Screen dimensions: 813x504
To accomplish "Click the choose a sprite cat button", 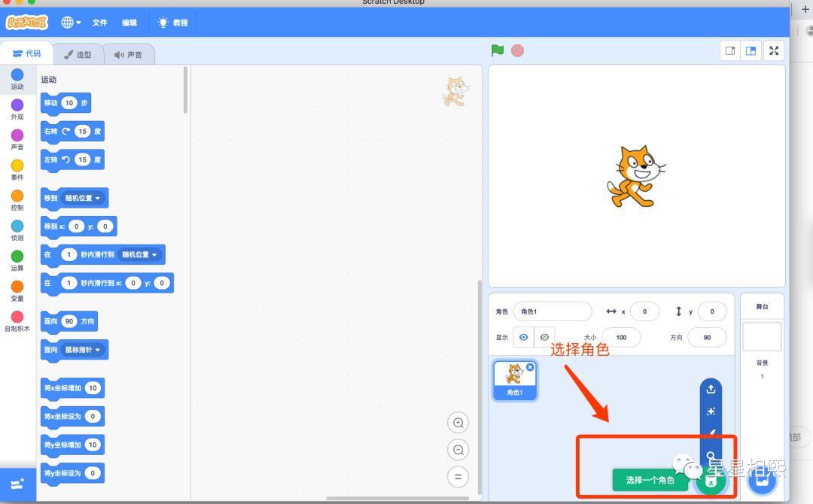I will [711, 481].
